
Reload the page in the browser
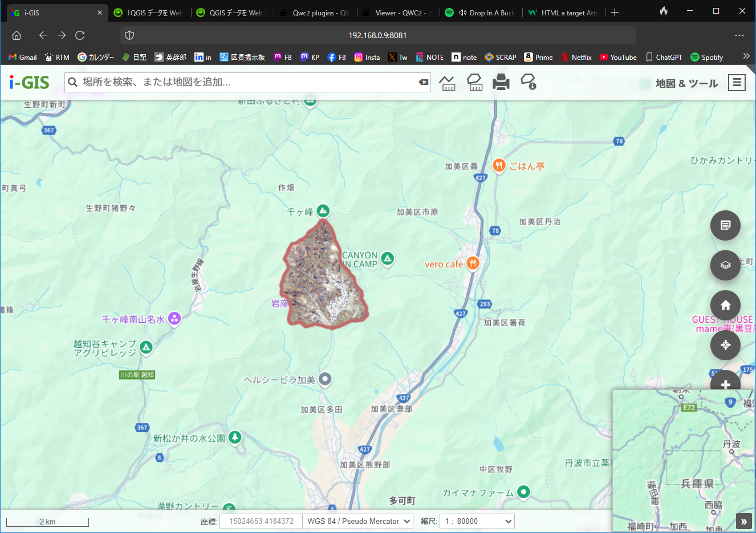click(80, 35)
